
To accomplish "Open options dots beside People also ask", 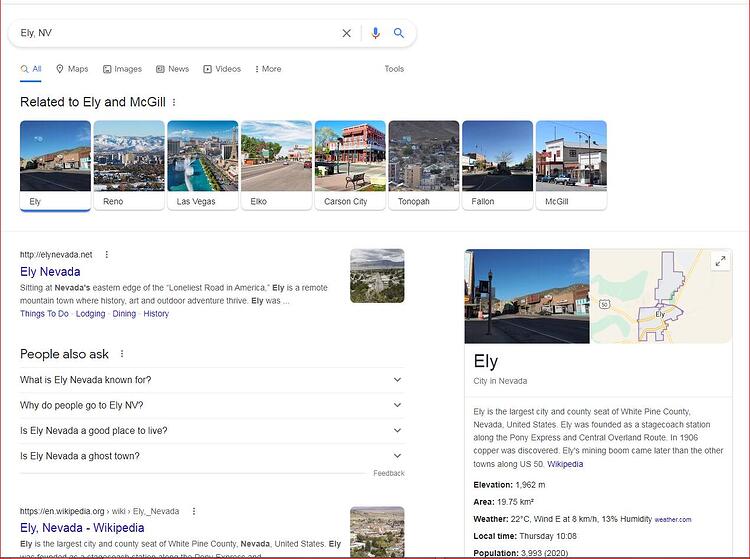I will click(x=122, y=354).
